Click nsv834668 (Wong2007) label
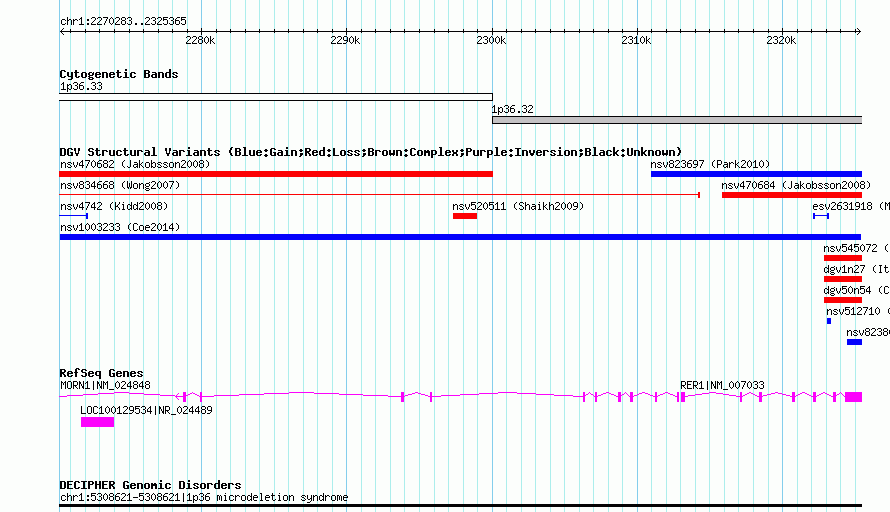890x512 pixels. click(120, 185)
